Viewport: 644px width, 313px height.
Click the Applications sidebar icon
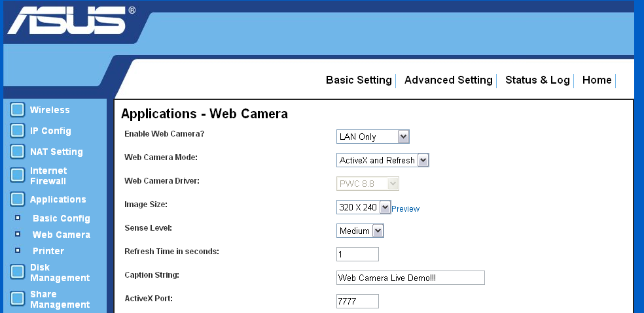(x=18, y=200)
